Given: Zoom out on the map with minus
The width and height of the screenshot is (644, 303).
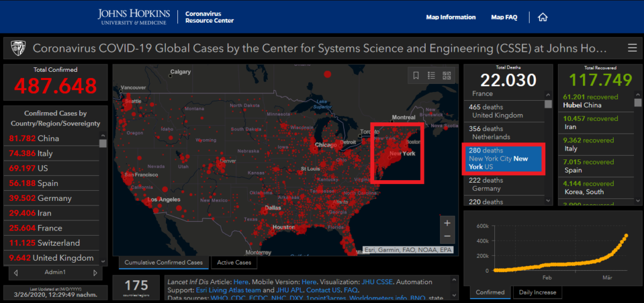Looking at the screenshot, I should (447, 236).
